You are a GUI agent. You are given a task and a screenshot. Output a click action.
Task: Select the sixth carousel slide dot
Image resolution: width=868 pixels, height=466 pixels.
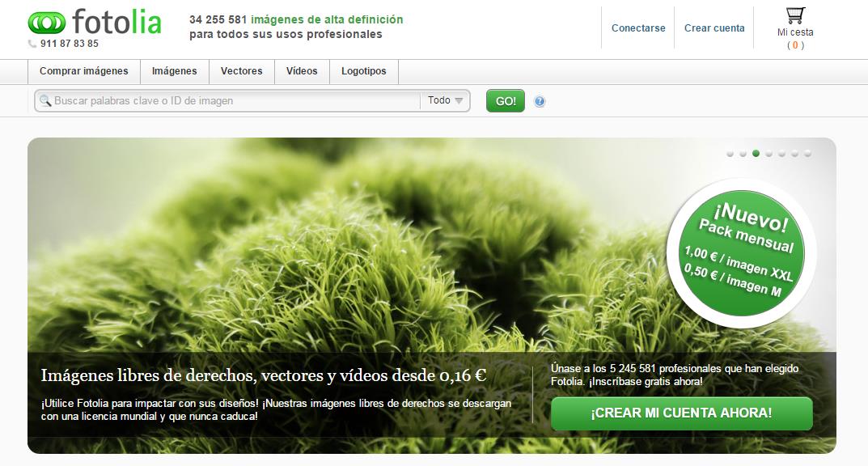coord(795,153)
